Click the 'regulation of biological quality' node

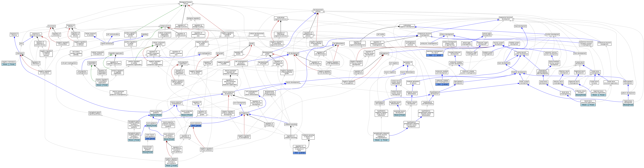point(198,26)
